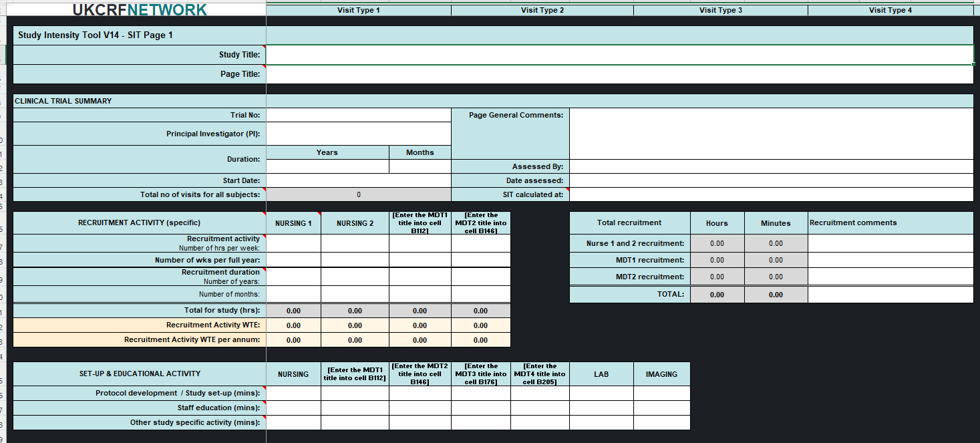Click the Start Date entry cell
Viewport: 980px width, 443px height.
pos(359,180)
